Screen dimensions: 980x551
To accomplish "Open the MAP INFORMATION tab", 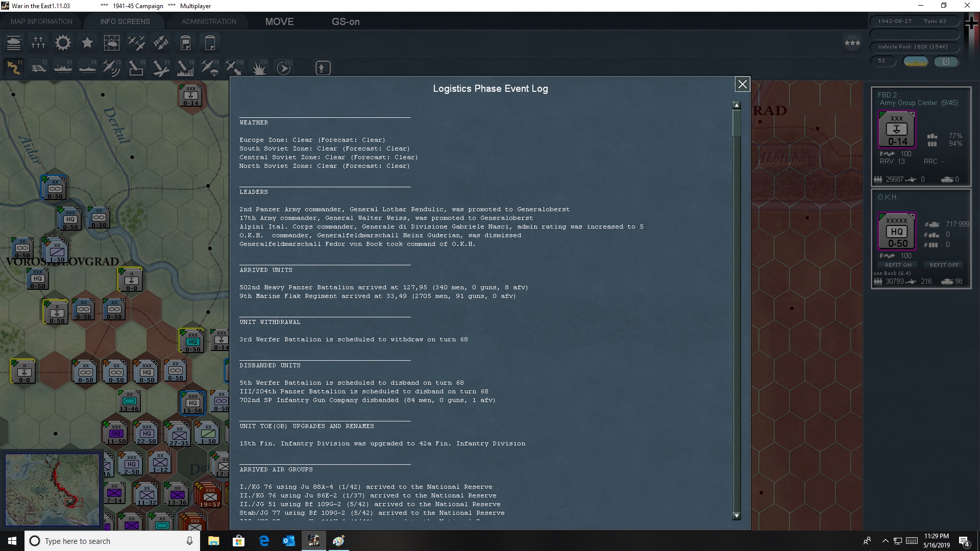I will pos(41,21).
